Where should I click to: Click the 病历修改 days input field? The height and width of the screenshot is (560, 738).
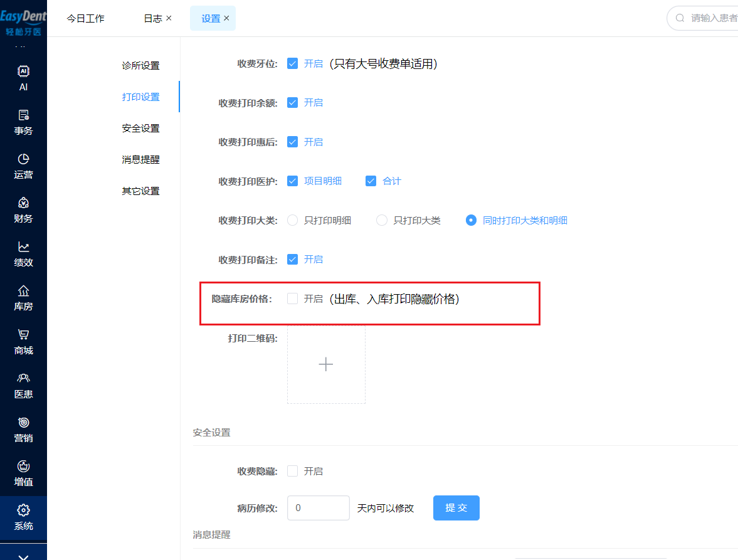click(x=318, y=508)
